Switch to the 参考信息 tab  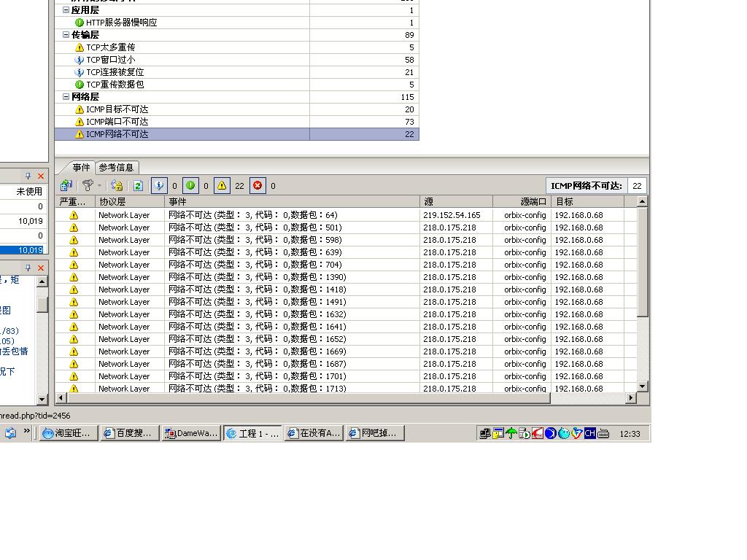[116, 168]
